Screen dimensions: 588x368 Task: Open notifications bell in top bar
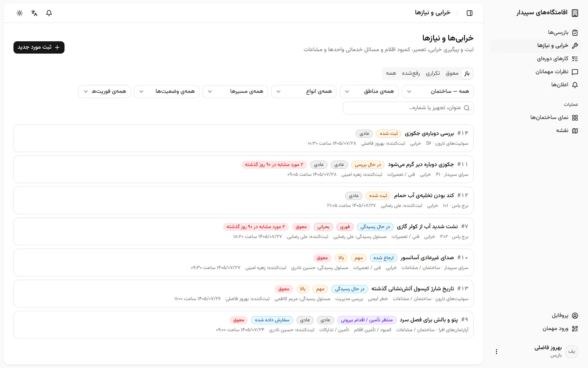click(x=49, y=13)
